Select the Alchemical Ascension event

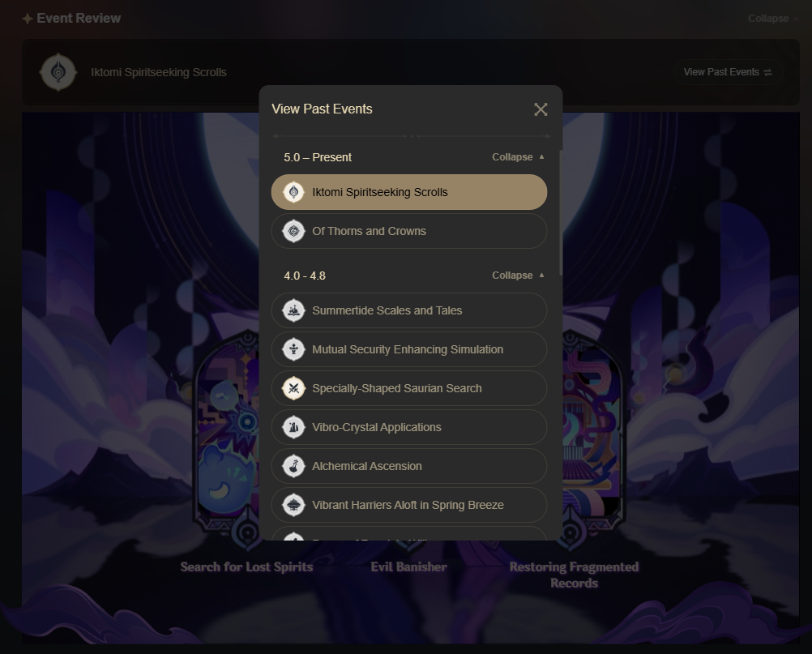409,466
